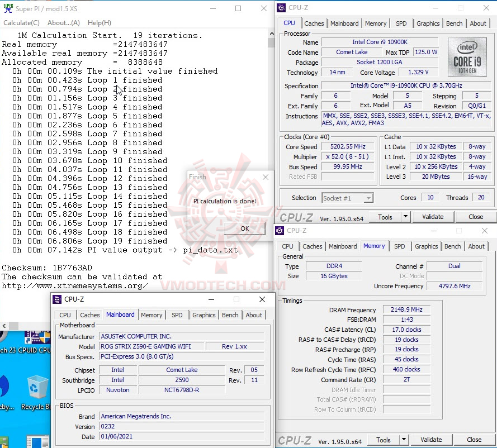
Task: Click Tools button in top CPU-Z window
Action: point(385,217)
